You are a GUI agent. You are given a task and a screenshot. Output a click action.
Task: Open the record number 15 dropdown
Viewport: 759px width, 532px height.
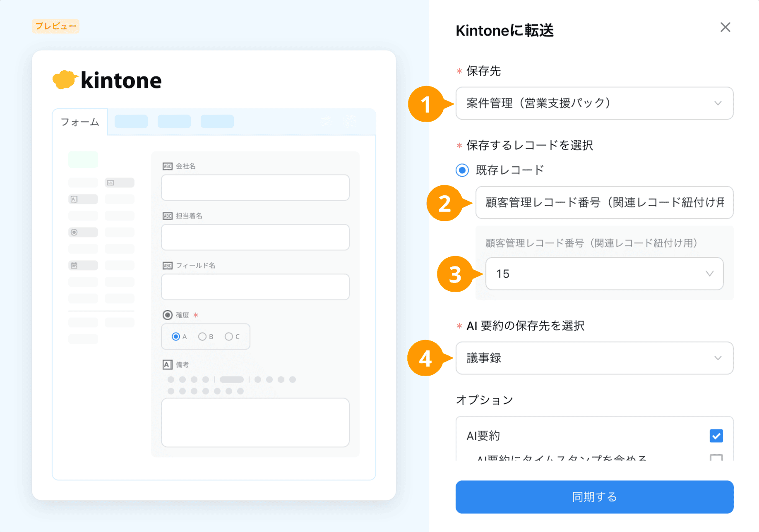604,273
